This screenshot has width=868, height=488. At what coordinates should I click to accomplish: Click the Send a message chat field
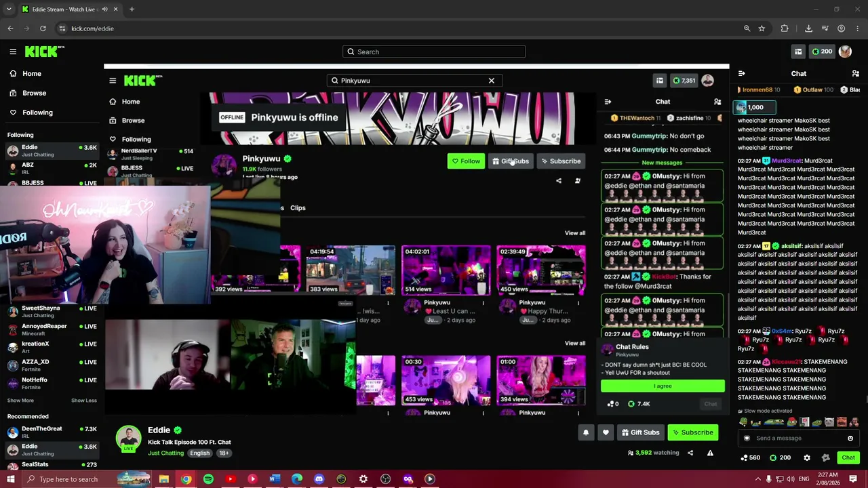[x=798, y=438]
